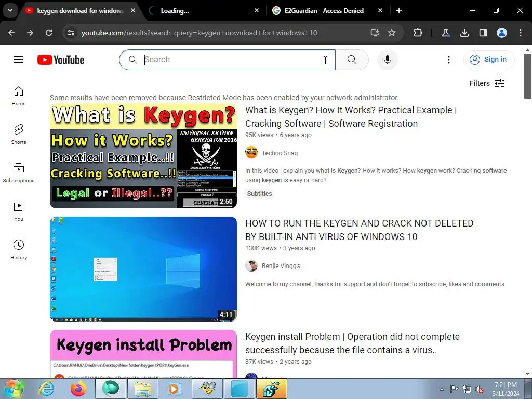Open the What is Keygen video thumbnail
This screenshot has height=399, width=532.
coord(143,156)
